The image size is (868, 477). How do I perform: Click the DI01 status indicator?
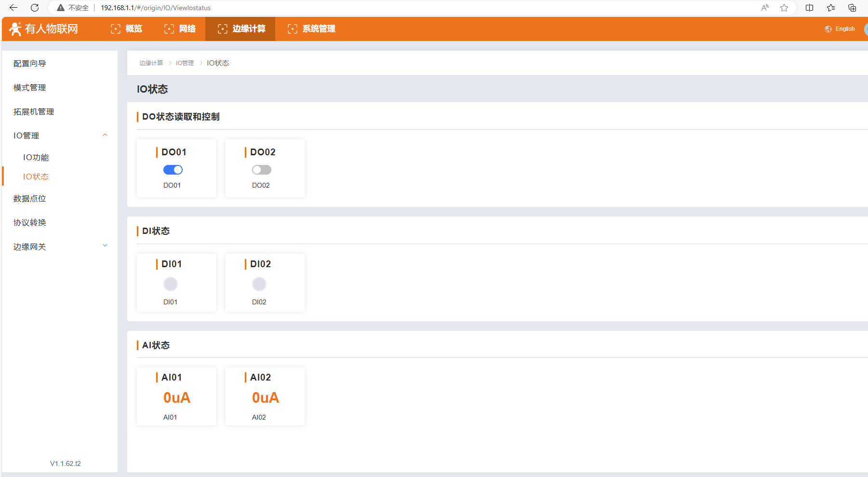[171, 284]
